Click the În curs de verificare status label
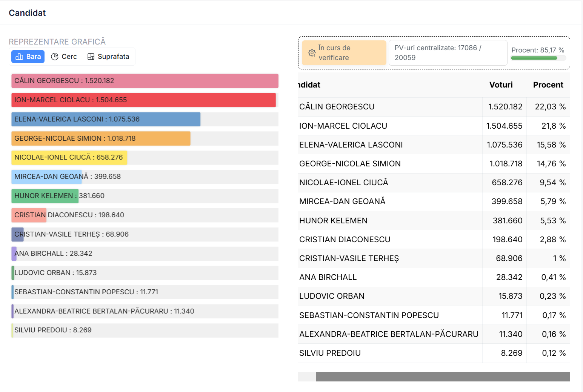Screen dimensions: 583x392 pyautogui.click(x=334, y=53)
